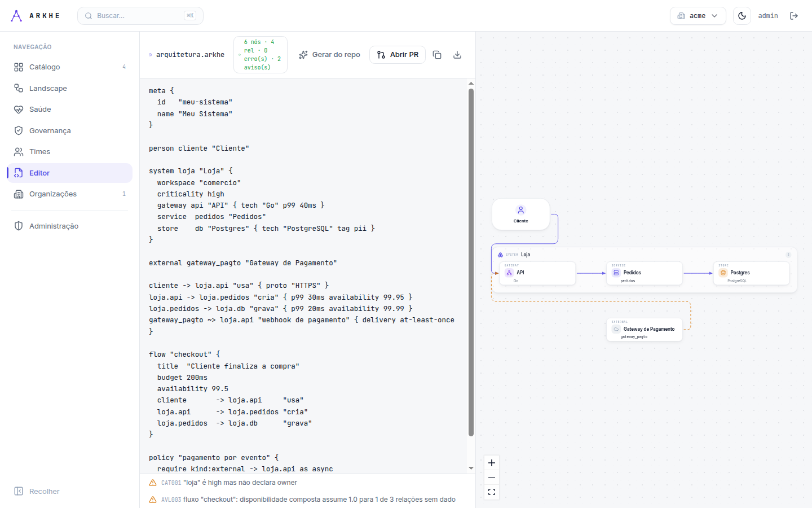Image resolution: width=812 pixels, height=508 pixels.
Task: Click the Editor file-code icon
Action: coord(19,173)
